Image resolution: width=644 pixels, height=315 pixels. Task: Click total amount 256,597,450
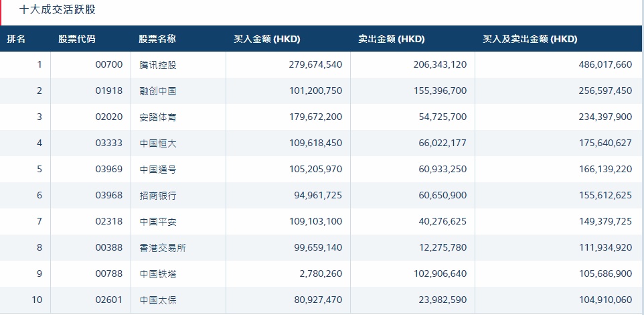605,91
